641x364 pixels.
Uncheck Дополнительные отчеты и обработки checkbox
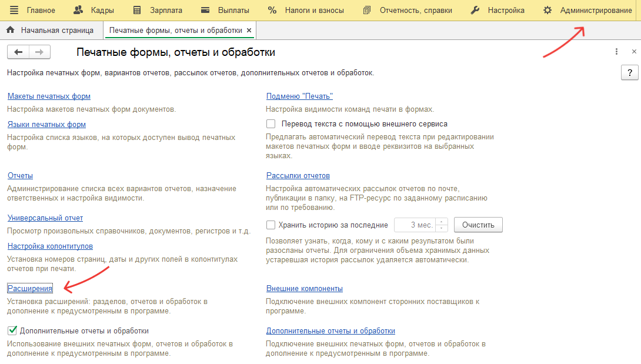(x=12, y=330)
